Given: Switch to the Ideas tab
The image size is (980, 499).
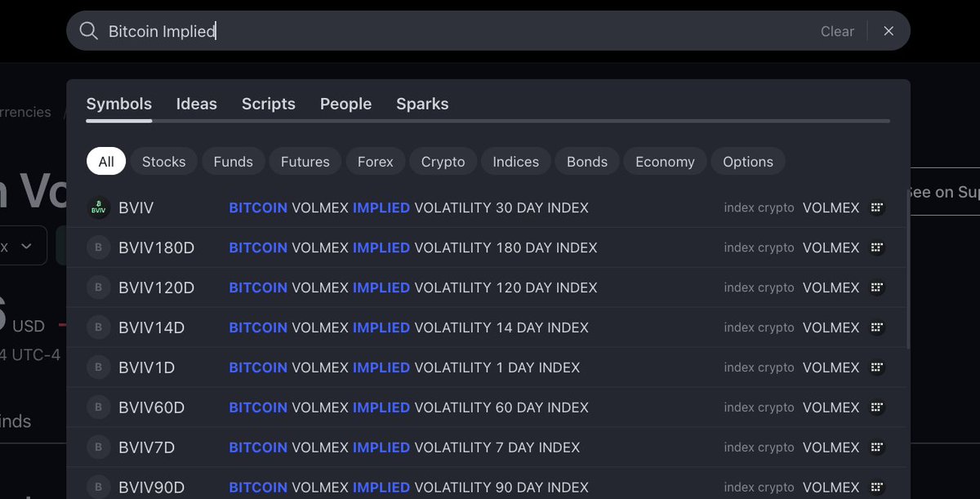Looking at the screenshot, I should (197, 104).
